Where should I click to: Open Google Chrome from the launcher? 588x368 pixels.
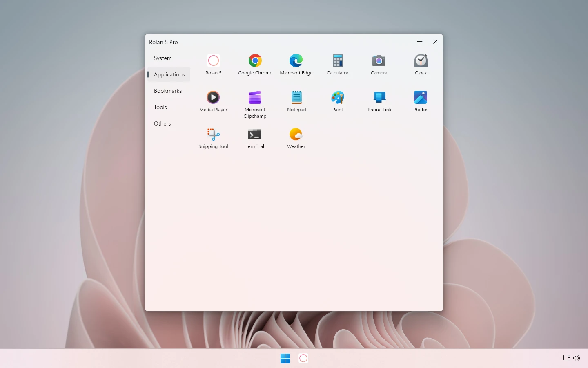click(255, 65)
